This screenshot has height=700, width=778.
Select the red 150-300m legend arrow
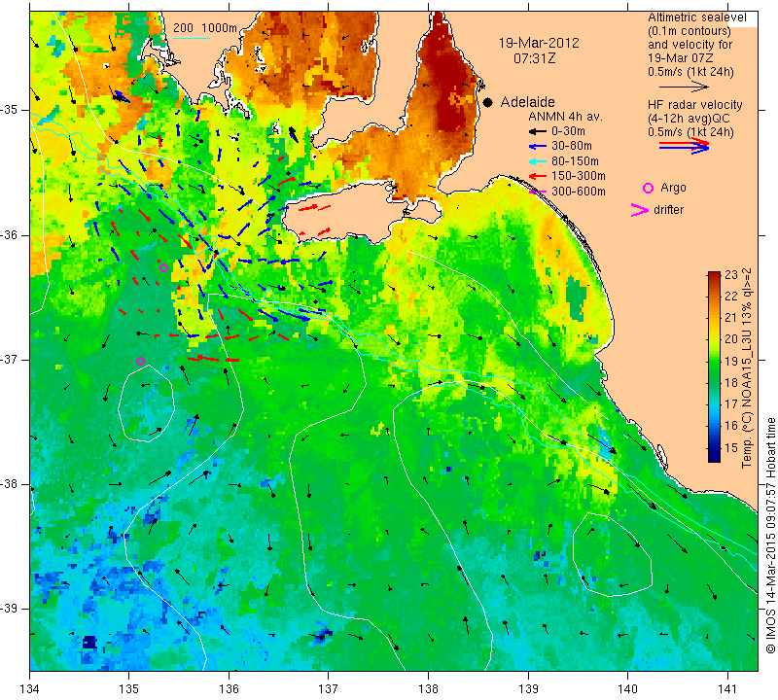pos(537,176)
